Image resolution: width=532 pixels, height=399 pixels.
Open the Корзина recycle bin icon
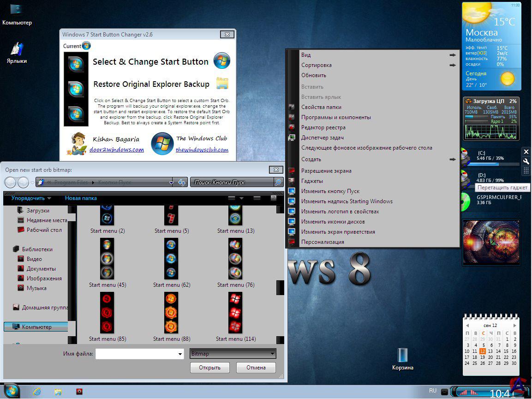[402, 359]
